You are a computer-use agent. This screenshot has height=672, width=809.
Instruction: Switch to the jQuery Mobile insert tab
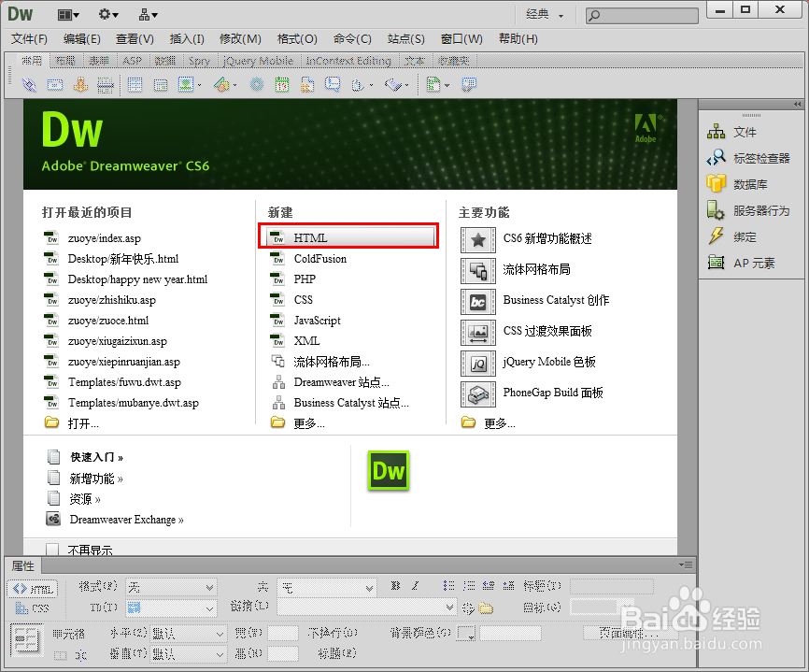click(x=258, y=61)
